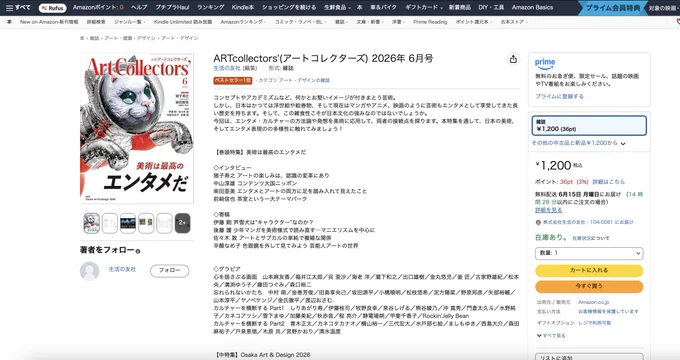Click Amazonポイント: 0 in top nav
The image size is (680, 360).
(98, 7)
